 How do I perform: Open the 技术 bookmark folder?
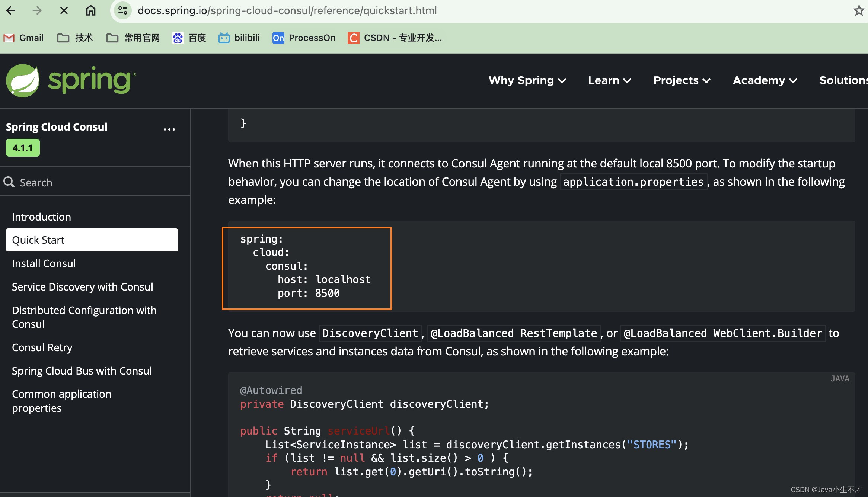click(75, 38)
